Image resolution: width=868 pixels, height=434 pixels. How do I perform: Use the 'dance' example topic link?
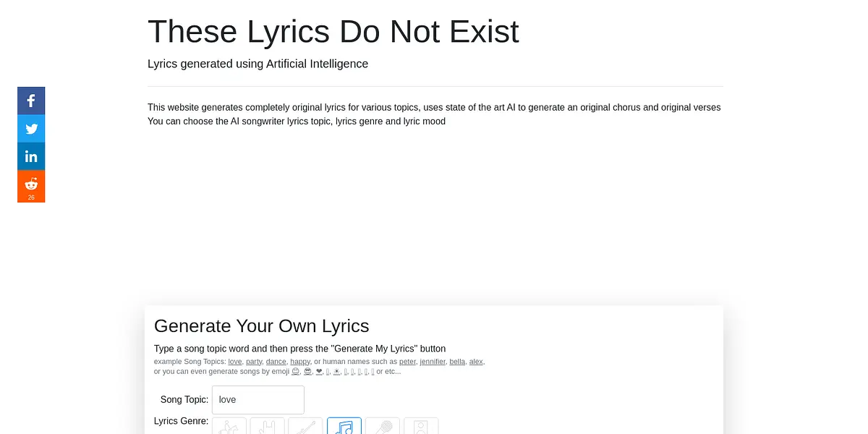point(276,362)
